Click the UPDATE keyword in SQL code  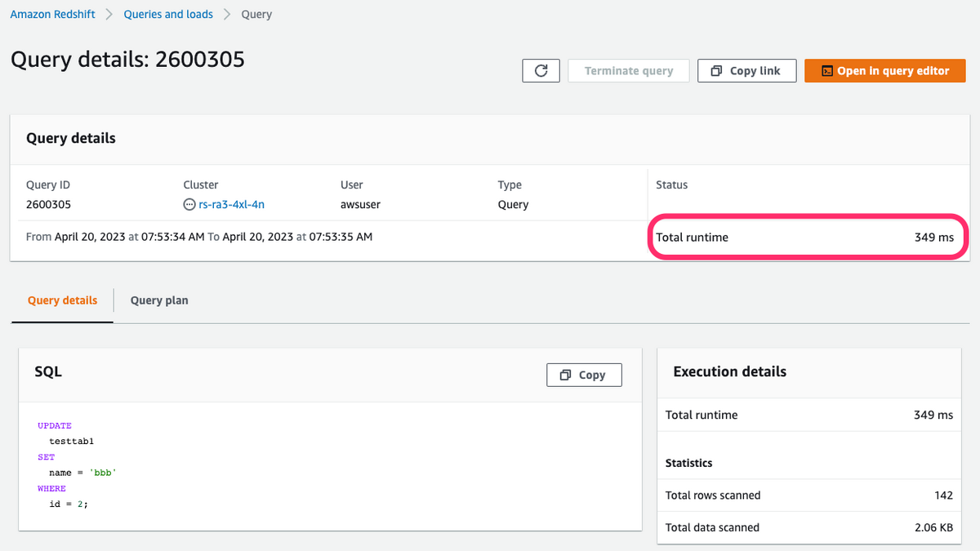click(55, 425)
